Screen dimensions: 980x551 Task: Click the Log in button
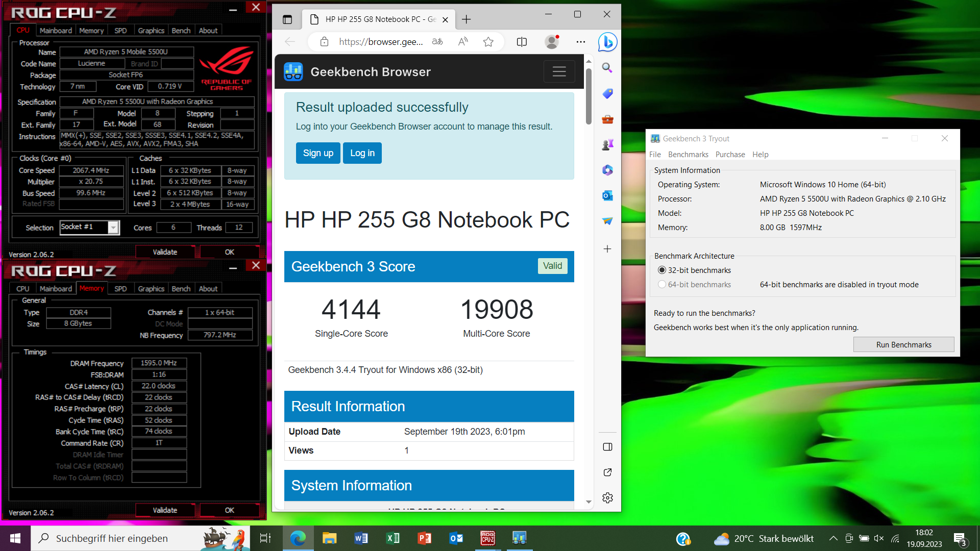362,153
